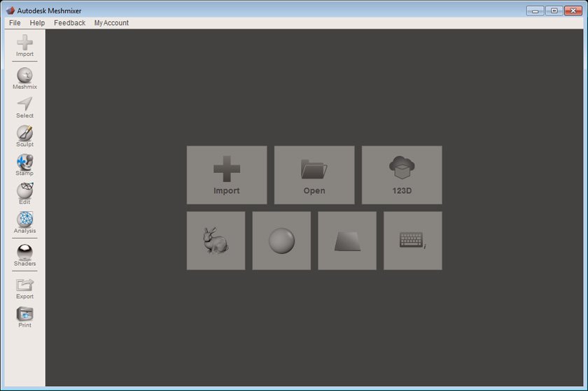
Task: Activate the Sculpt brush tool
Action: (24, 136)
